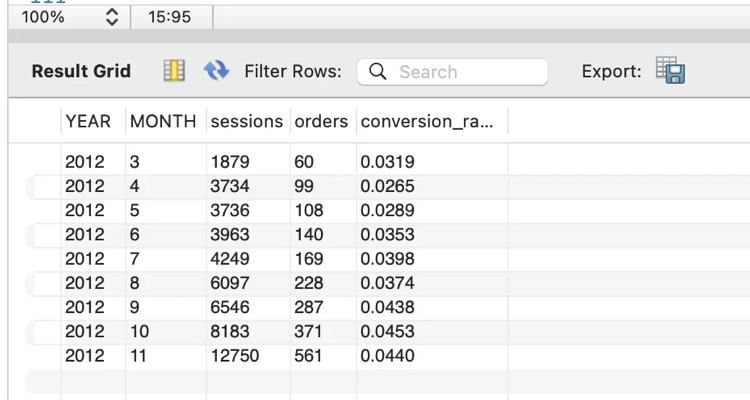Select the sessions cell 12750
The height and width of the screenshot is (400, 750).
(233, 356)
